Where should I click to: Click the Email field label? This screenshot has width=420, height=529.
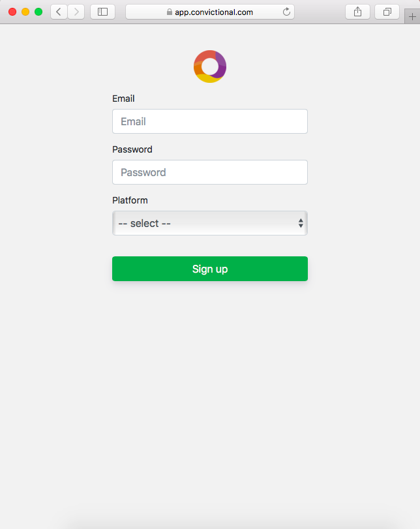pyautogui.click(x=123, y=98)
